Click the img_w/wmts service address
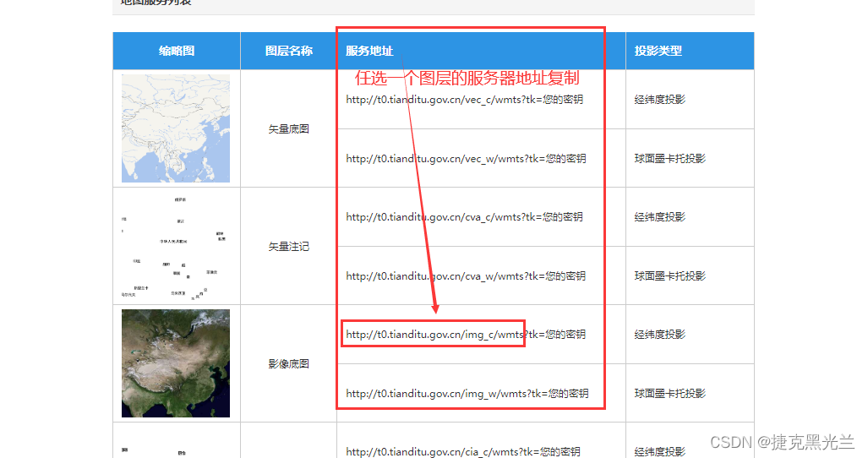 [467, 394]
